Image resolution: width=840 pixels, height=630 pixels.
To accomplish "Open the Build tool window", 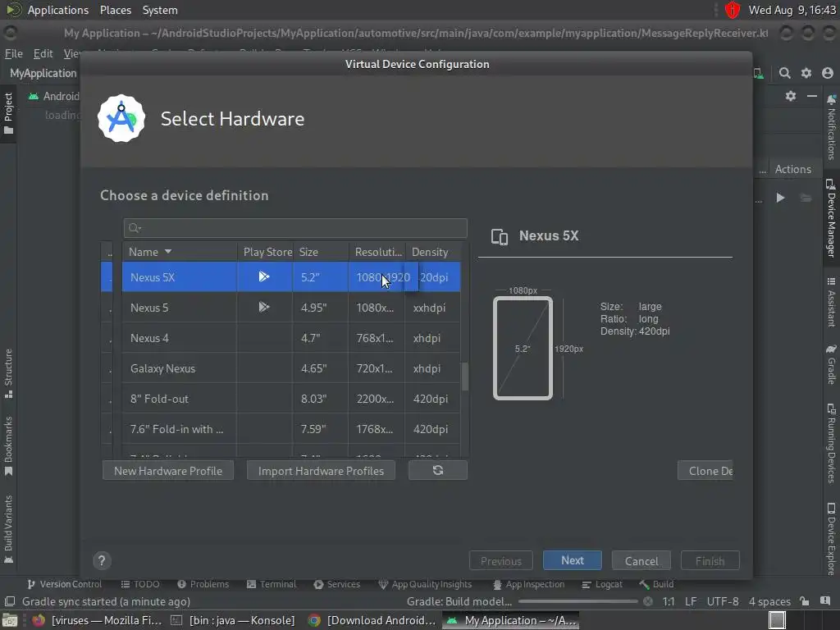I will click(656, 584).
